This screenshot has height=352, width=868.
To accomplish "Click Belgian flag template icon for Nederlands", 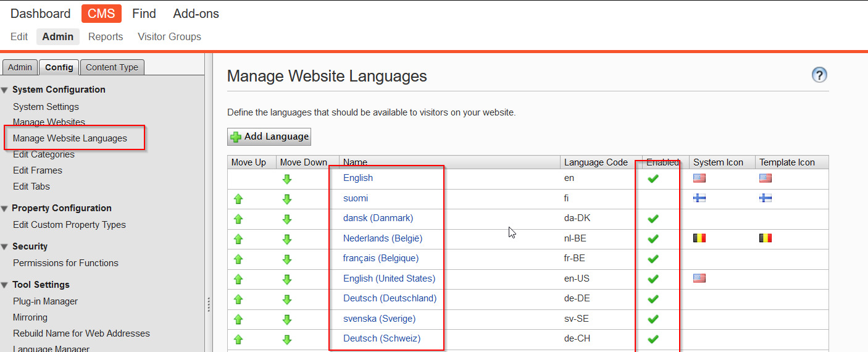I will click(x=766, y=238).
